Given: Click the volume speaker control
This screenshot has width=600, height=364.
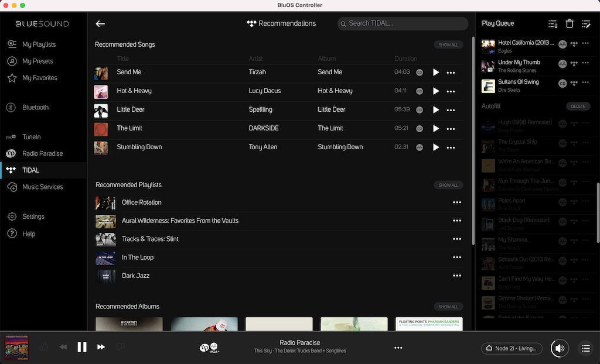Looking at the screenshot, I should (560, 348).
